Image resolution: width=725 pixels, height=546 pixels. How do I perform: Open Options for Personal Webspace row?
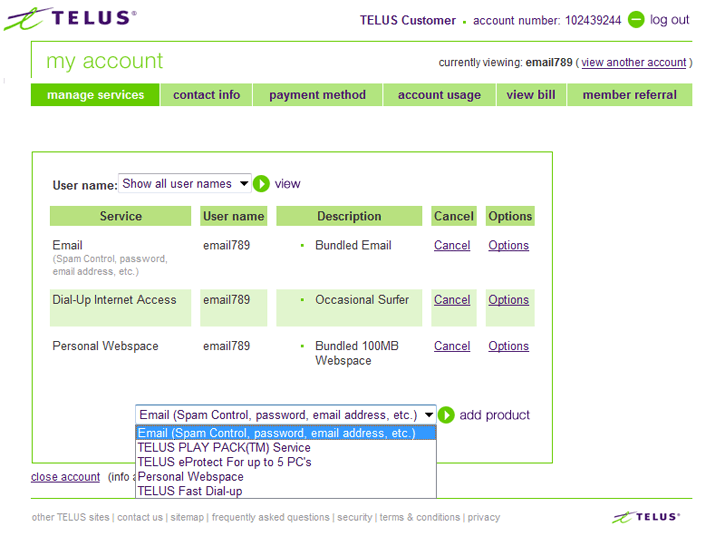508,346
